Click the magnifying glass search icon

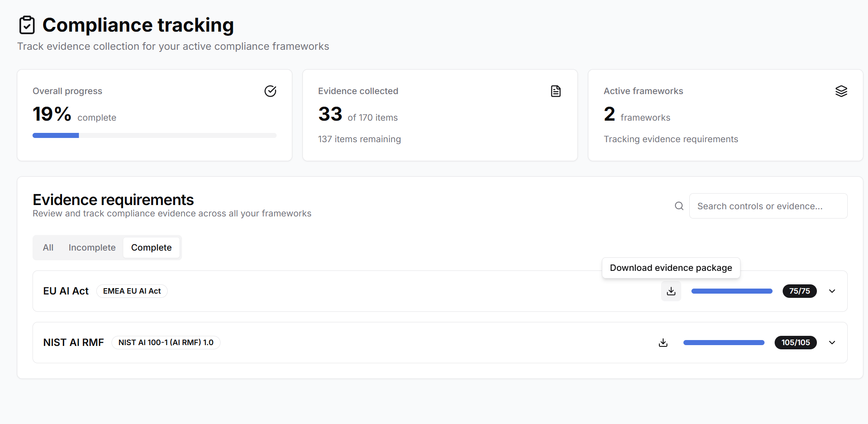pyautogui.click(x=679, y=206)
